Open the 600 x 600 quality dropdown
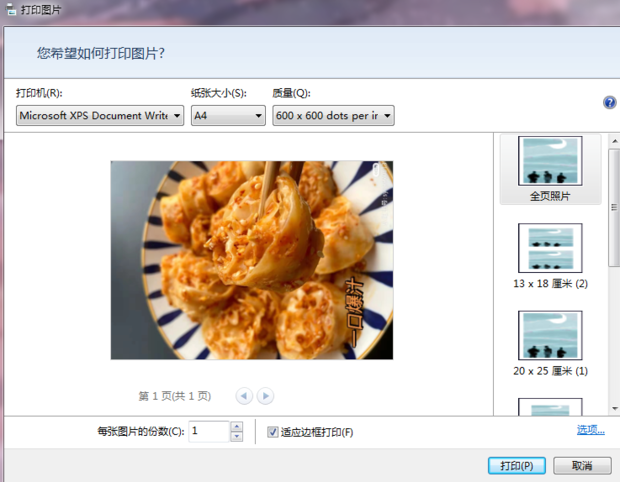Screen dimensions: 620x482 tap(333, 115)
